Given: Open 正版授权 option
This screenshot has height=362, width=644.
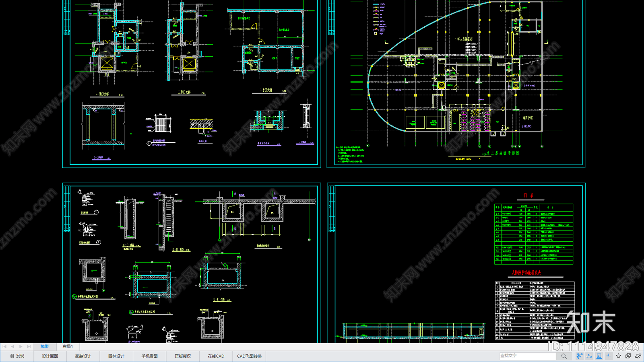Looking at the screenshot, I should (183, 356).
